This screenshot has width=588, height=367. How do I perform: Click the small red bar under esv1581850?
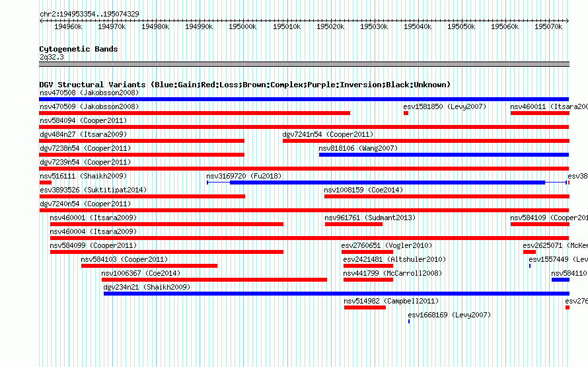(x=406, y=113)
